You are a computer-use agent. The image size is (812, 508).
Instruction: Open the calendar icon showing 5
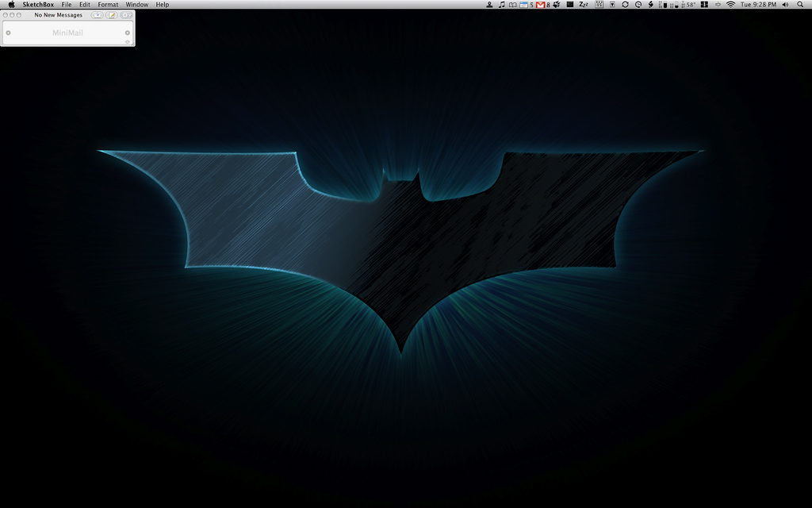[x=527, y=4]
